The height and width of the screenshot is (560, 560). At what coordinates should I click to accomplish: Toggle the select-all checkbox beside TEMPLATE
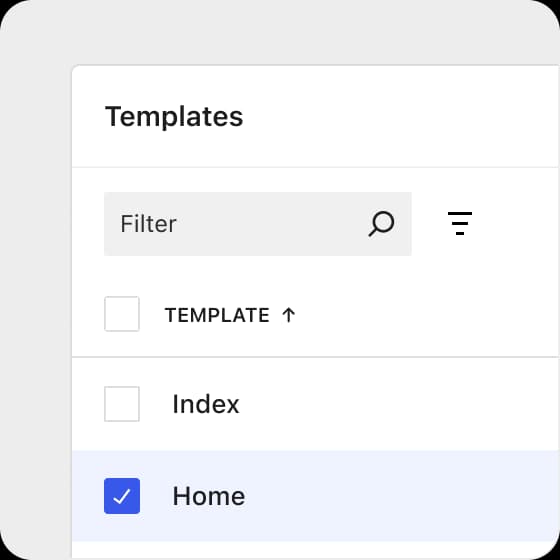click(122, 314)
